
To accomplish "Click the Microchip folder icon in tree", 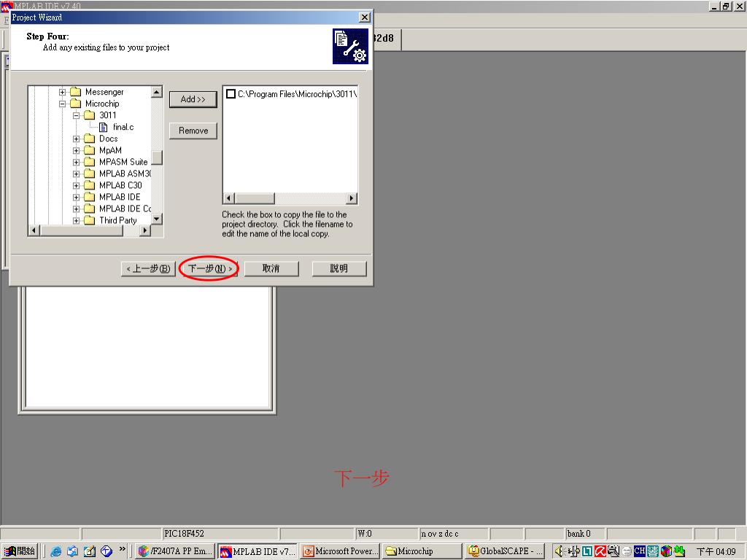I will pyautogui.click(x=76, y=104).
